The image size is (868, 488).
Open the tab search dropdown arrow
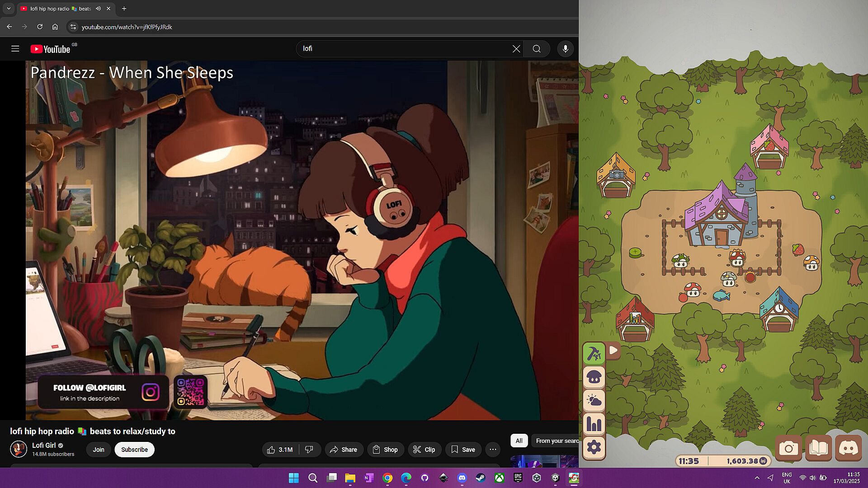pos(9,9)
